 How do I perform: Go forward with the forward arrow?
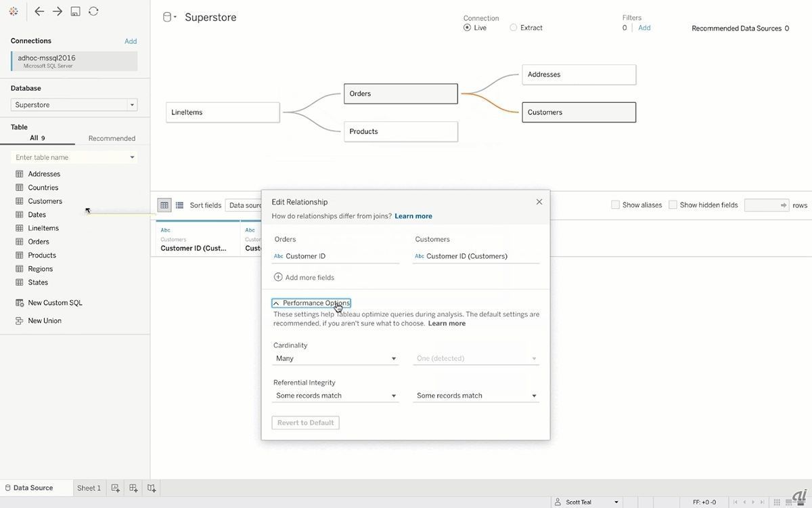click(58, 12)
